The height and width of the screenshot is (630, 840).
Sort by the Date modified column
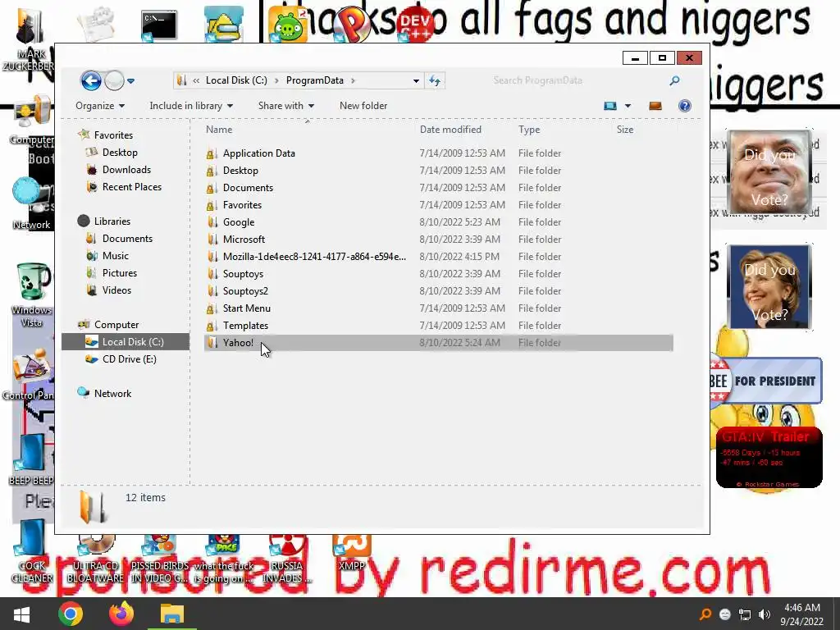tap(450, 130)
